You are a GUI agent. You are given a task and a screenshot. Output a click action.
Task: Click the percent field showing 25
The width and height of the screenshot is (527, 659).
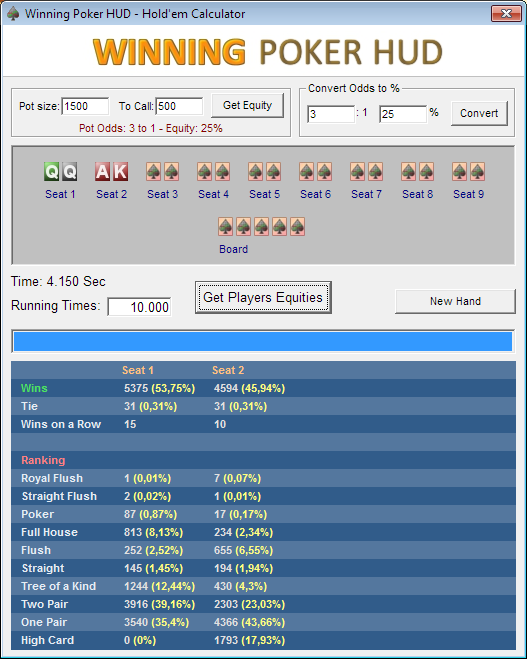[403, 114]
